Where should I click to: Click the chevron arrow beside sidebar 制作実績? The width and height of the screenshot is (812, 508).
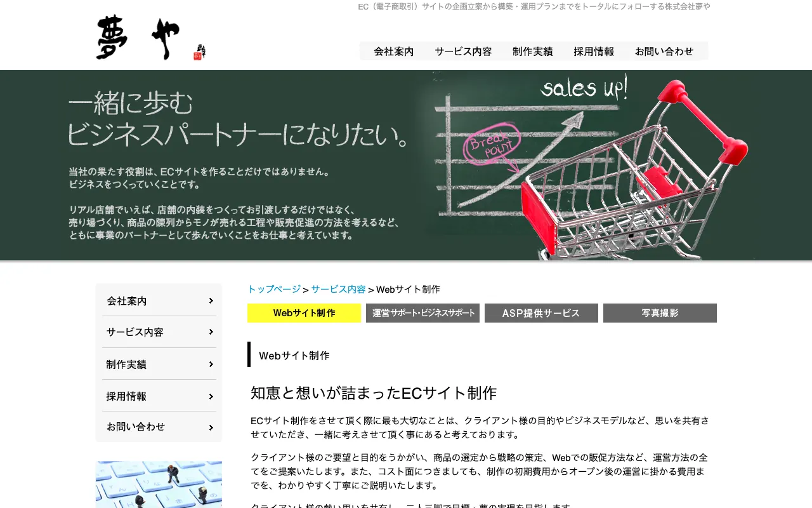coord(211,364)
